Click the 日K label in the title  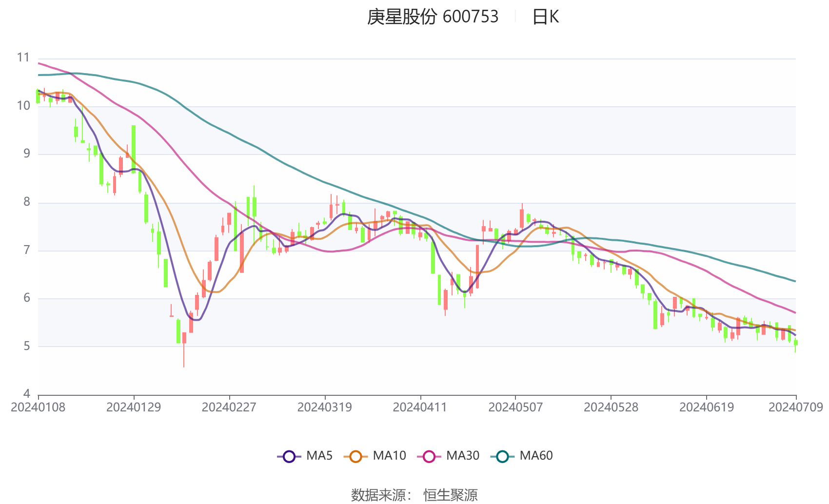tap(545, 17)
